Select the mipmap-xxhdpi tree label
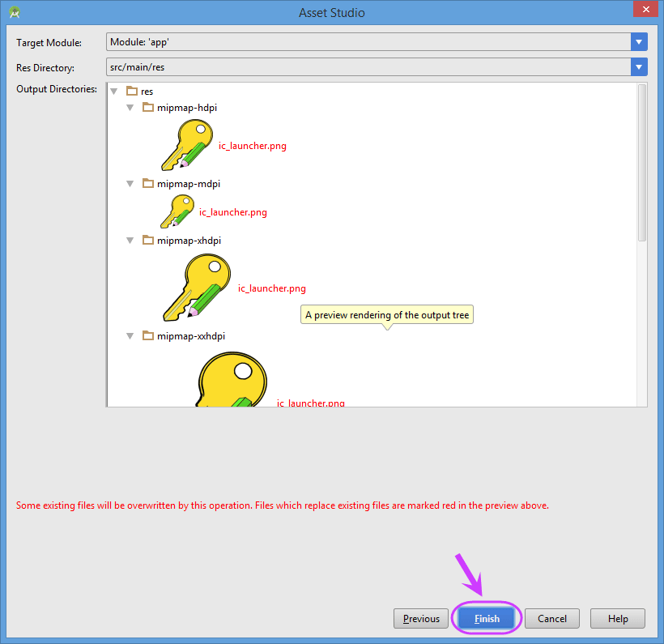Screen dimensions: 664x644 [191, 336]
